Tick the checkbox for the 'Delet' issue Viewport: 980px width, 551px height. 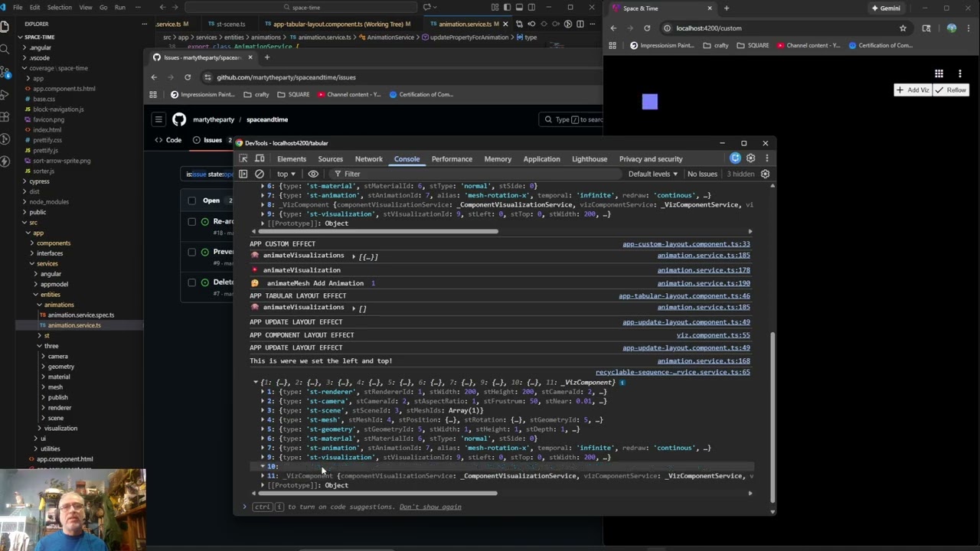[192, 282]
